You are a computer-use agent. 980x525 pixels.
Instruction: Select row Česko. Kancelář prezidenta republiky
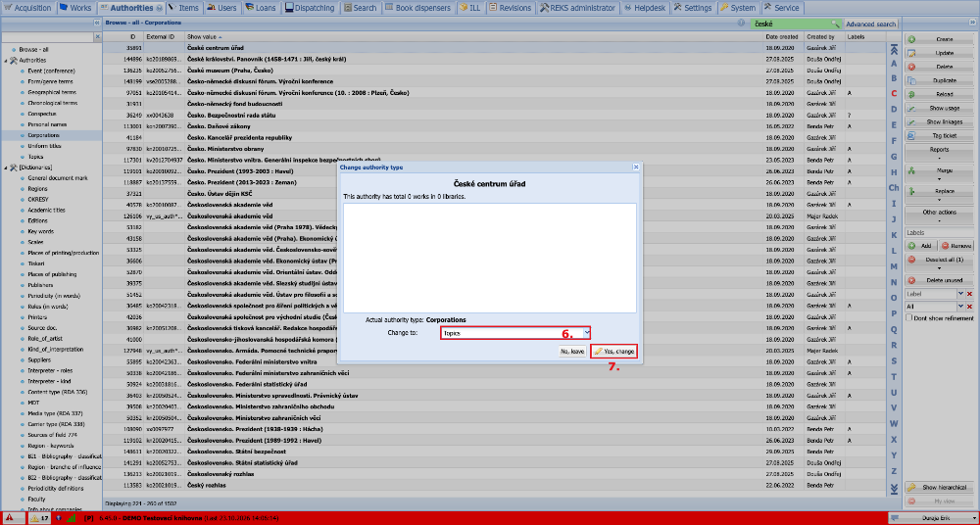point(494,137)
